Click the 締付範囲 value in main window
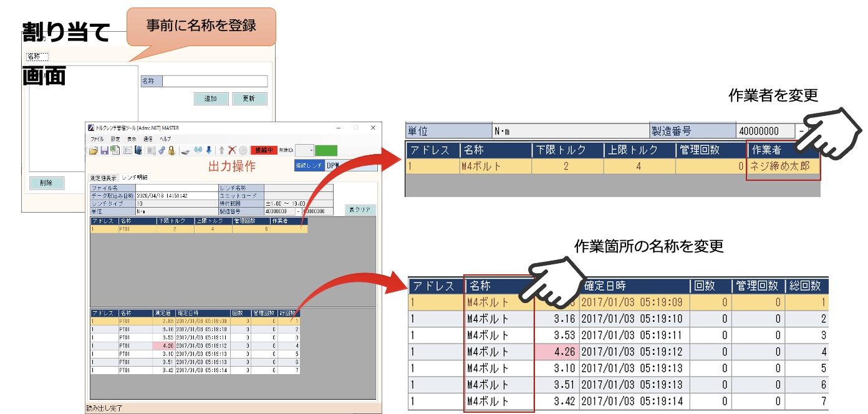868x414 pixels. [299, 203]
